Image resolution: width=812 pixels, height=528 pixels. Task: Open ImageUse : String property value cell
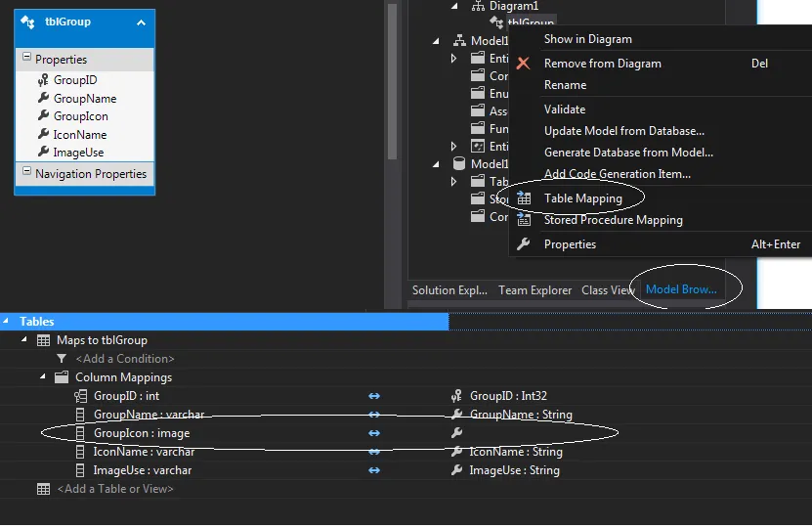coord(514,470)
